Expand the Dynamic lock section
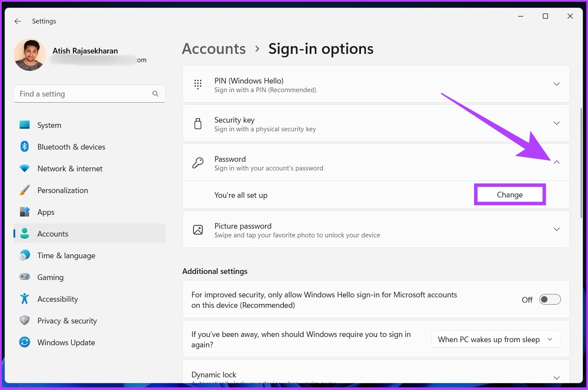 pyautogui.click(x=557, y=377)
